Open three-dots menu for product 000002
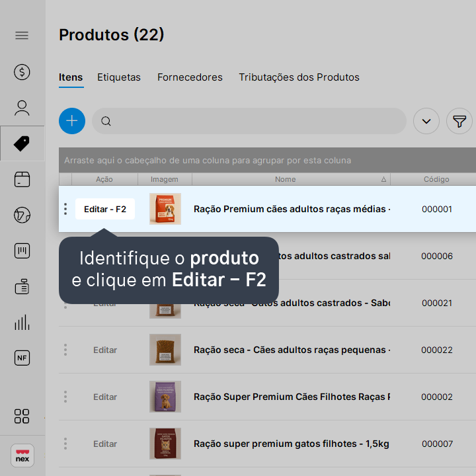 [x=65, y=397]
